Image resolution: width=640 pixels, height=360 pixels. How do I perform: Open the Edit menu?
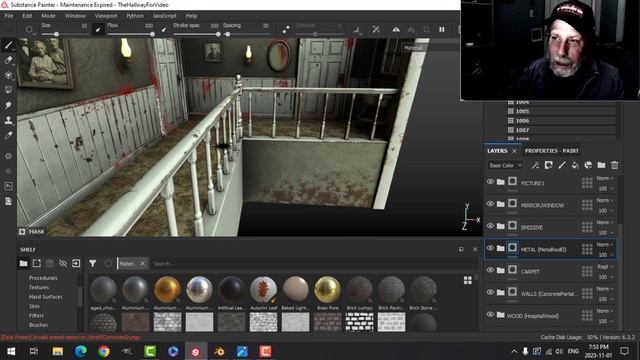coord(27,16)
